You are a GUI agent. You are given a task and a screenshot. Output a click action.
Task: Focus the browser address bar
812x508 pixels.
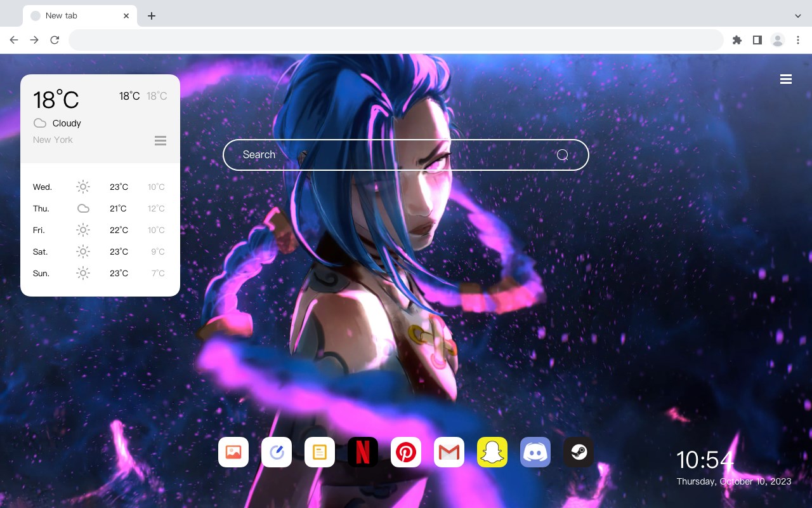pos(396,40)
